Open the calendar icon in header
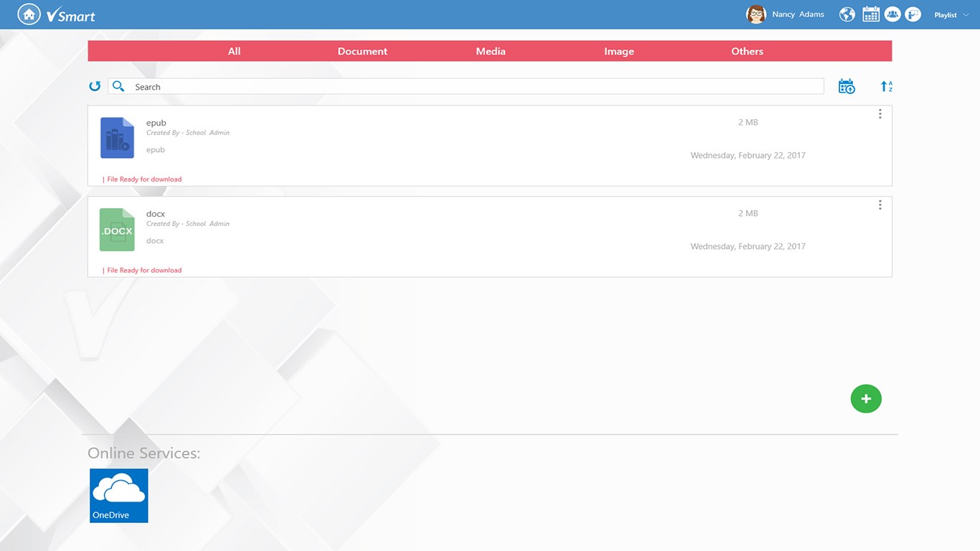The image size is (980, 551). pyautogui.click(x=871, y=14)
